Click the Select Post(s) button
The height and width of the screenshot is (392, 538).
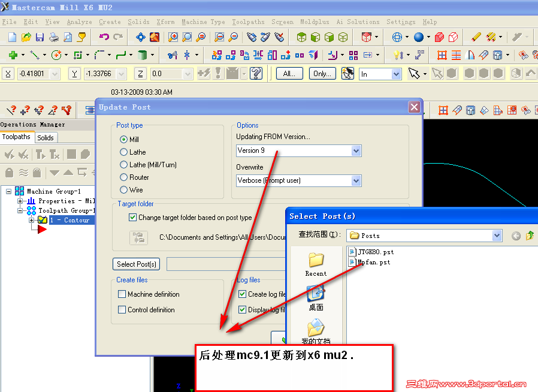tap(136, 264)
